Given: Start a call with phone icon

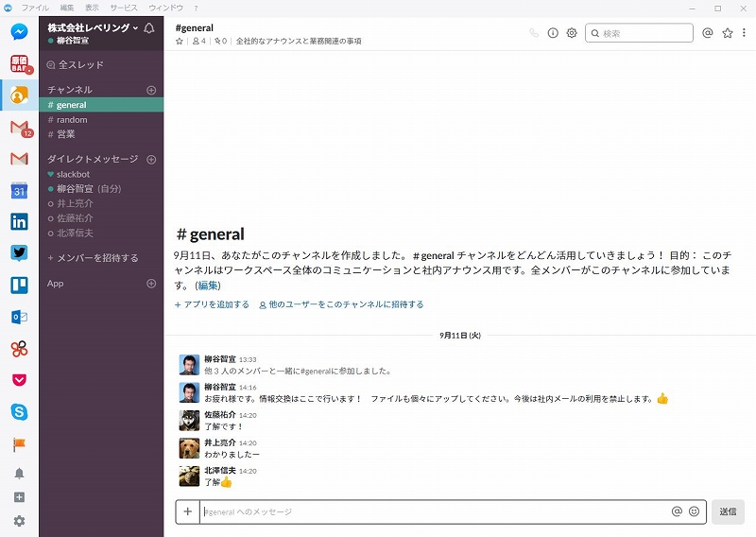Looking at the screenshot, I should (534, 33).
